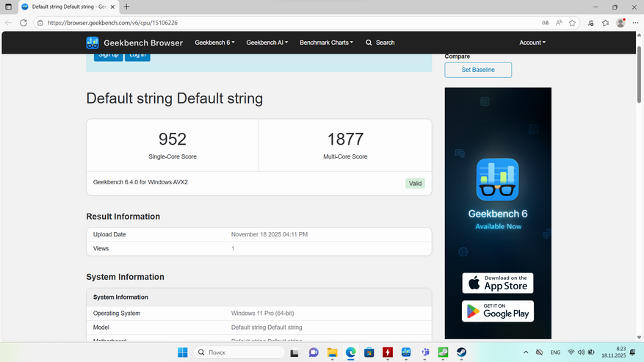This screenshot has height=362, width=644.
Task: Click the multi-core score 1877
Action: (x=345, y=139)
